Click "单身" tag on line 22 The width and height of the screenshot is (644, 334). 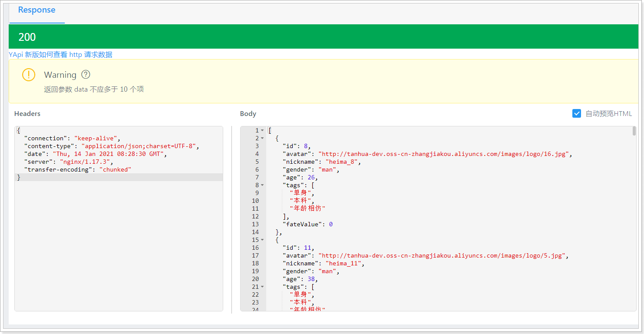300,294
